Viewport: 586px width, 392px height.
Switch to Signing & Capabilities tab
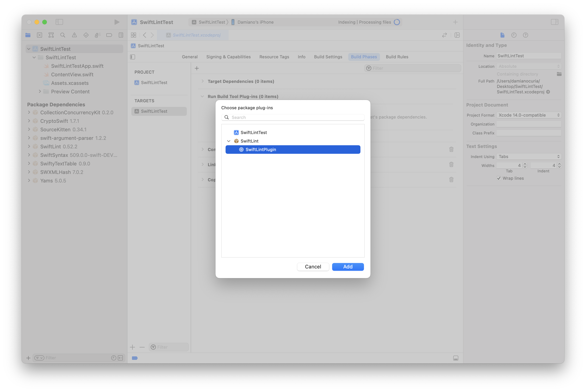[228, 57]
